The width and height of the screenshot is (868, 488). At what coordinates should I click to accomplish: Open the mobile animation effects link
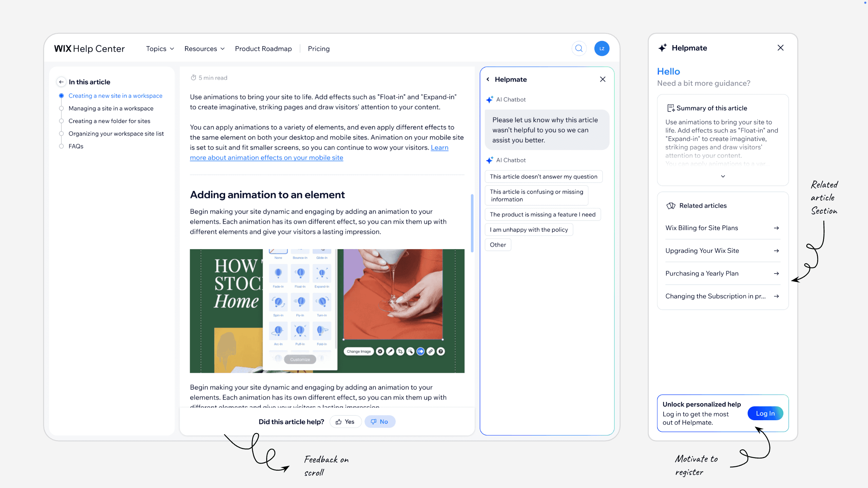pyautogui.click(x=267, y=158)
